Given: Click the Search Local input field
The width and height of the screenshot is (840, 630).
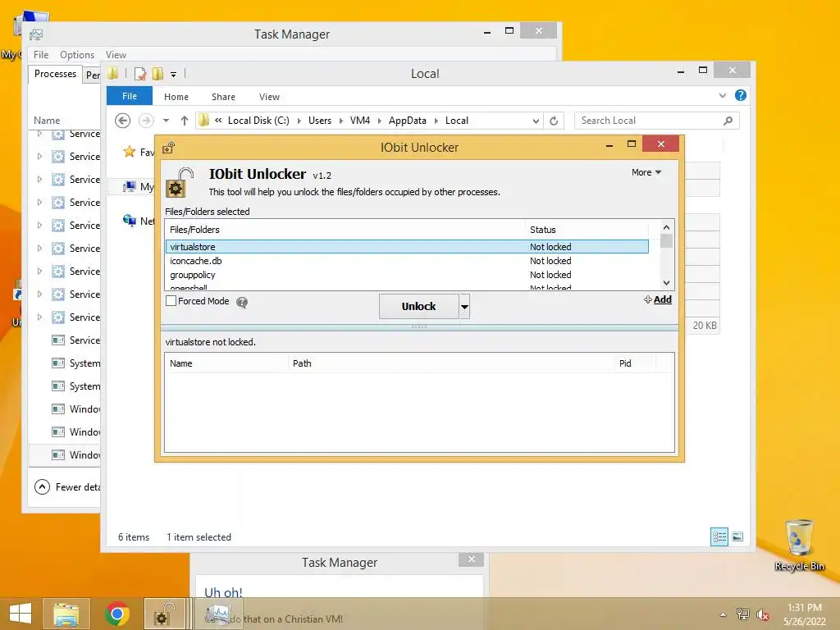Looking at the screenshot, I should (x=648, y=121).
